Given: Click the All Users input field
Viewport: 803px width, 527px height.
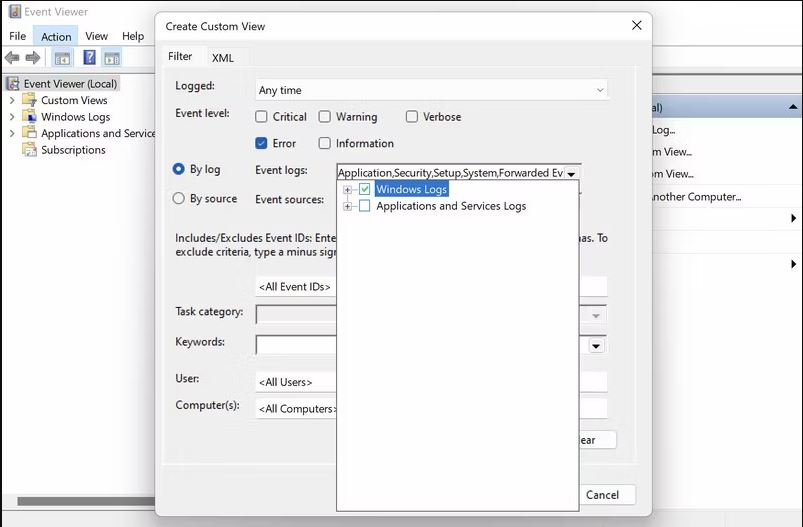Looking at the screenshot, I should coord(296,382).
